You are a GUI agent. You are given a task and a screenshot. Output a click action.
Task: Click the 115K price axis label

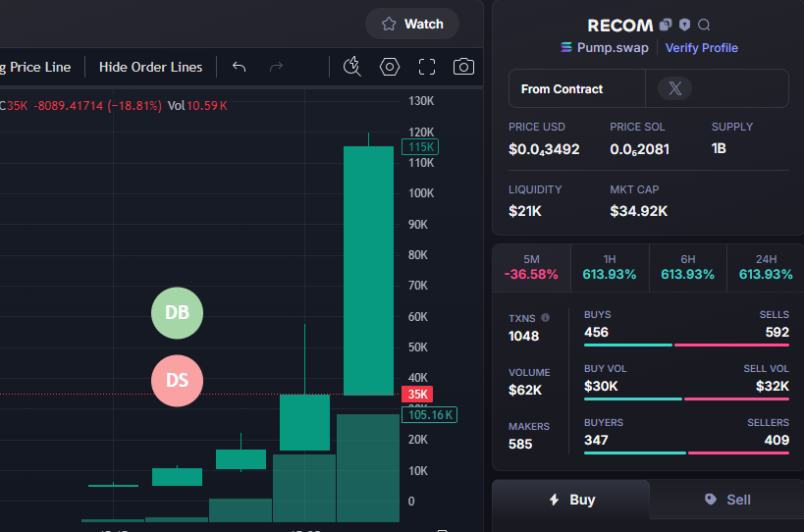420,147
